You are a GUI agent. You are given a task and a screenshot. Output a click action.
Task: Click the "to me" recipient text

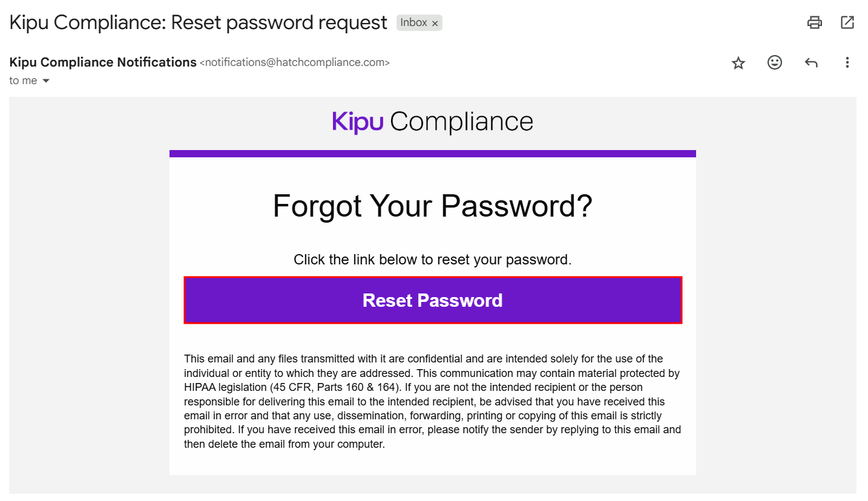[x=23, y=81]
